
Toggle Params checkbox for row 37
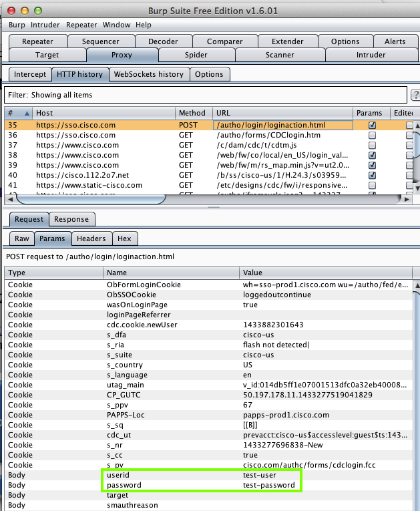pyautogui.click(x=372, y=146)
